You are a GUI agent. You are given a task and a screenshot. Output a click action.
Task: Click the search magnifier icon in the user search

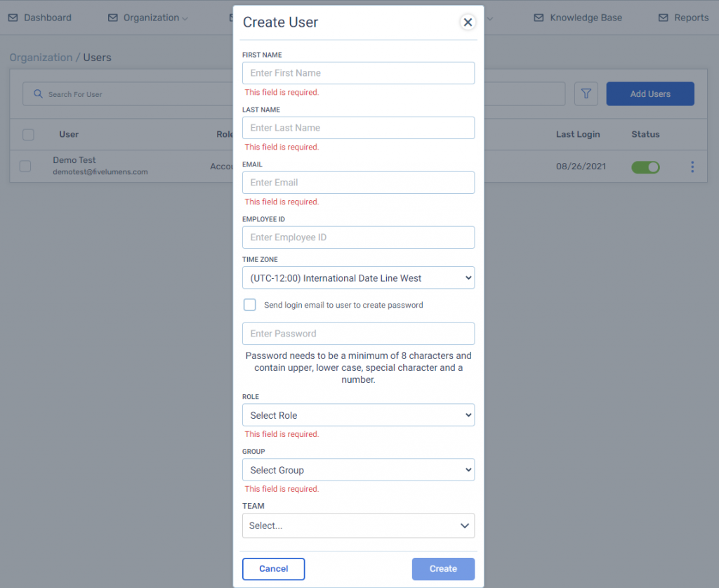[x=38, y=94]
